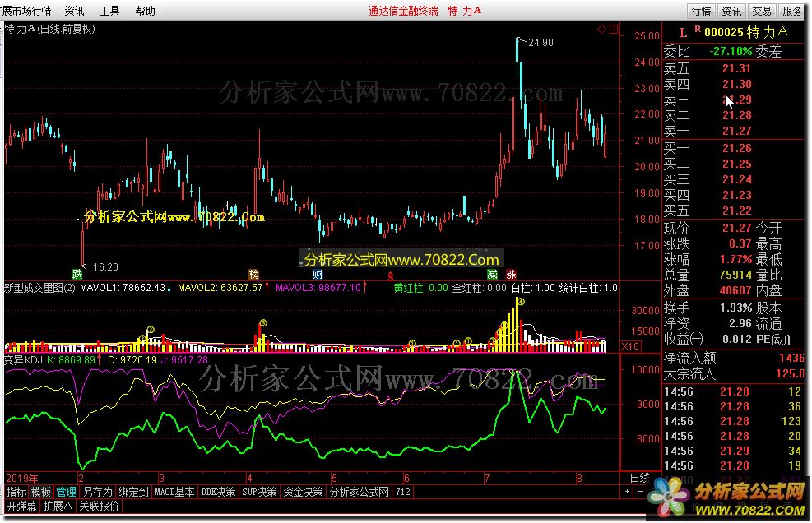Click chart title 特力A(日线,前复权)
Image resolution: width=812 pixels, height=523 pixels.
click(x=49, y=29)
